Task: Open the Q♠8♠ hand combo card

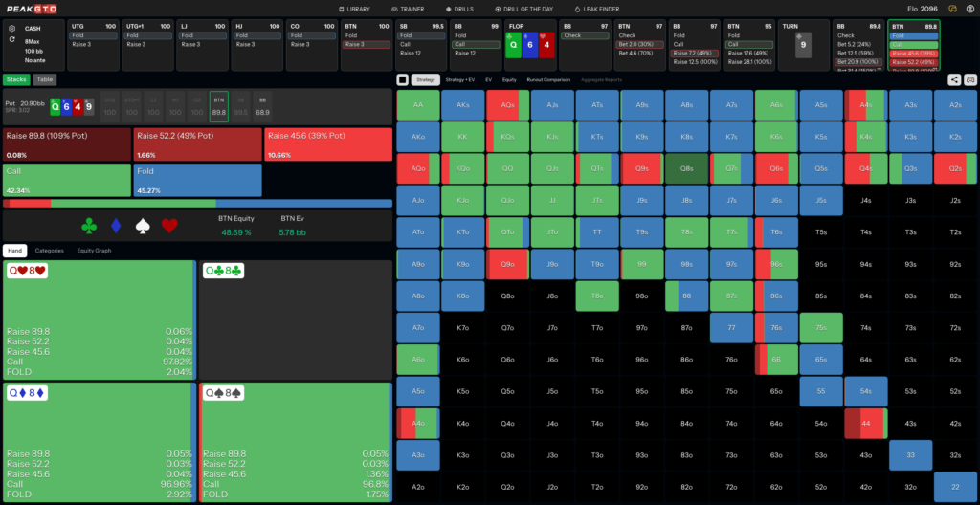Action: [x=296, y=443]
